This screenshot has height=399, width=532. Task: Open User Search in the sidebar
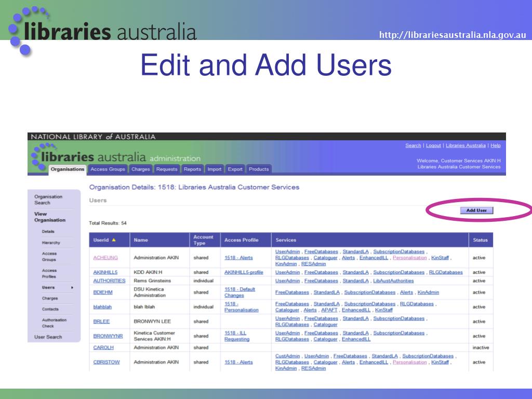pos(48,337)
